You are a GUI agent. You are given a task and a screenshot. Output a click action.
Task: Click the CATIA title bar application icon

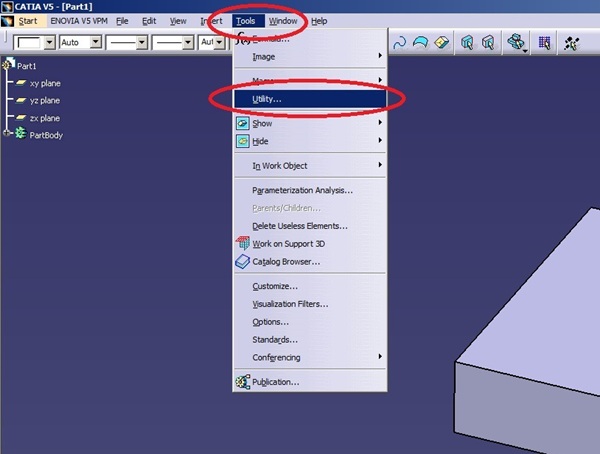pos(7,7)
